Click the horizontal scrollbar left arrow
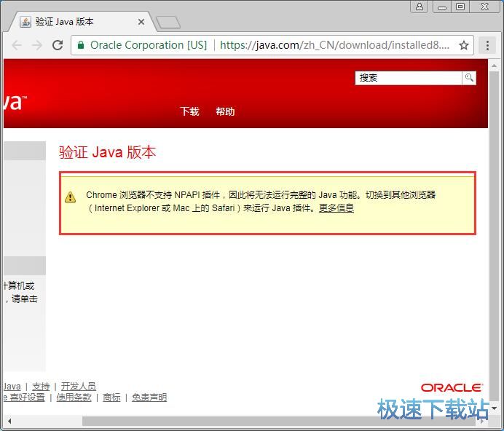The image size is (504, 431). pos(9,421)
